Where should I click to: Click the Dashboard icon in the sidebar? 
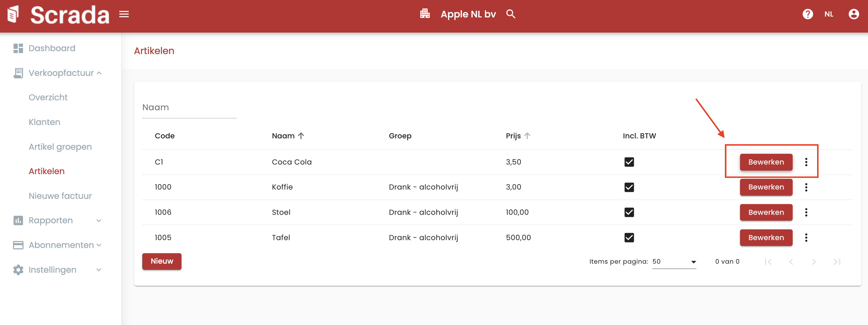coord(18,49)
